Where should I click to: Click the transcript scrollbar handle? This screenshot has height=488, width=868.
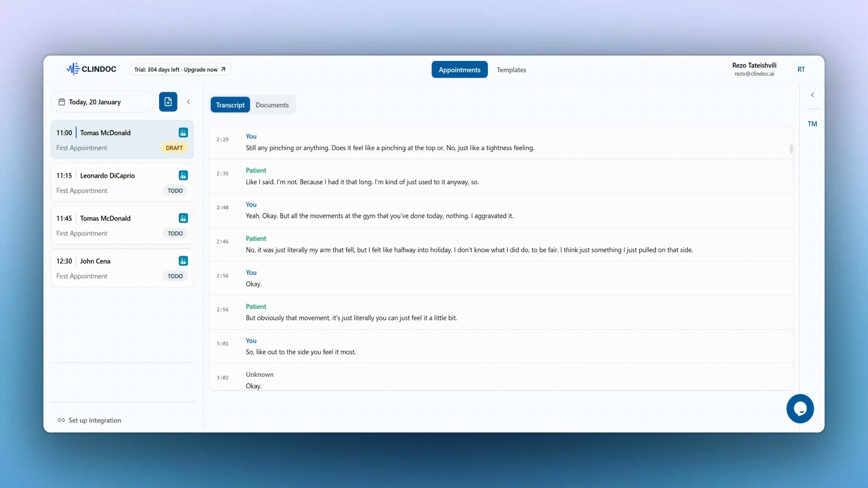tap(791, 149)
